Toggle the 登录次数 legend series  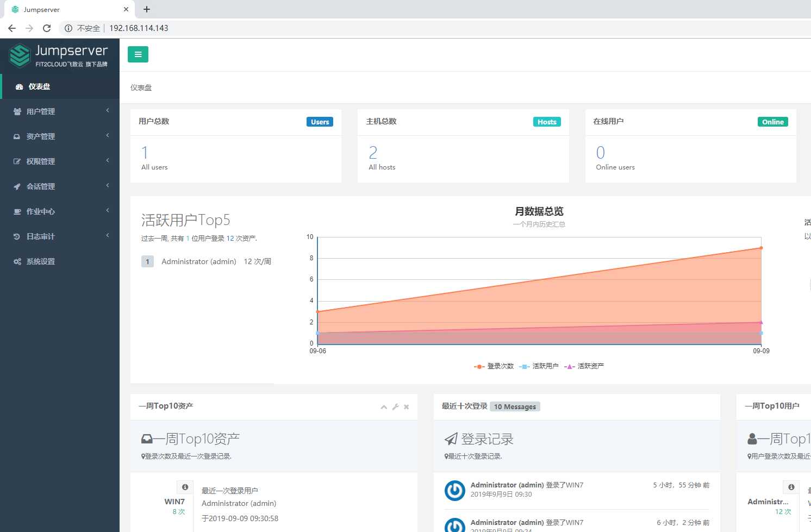coord(494,366)
